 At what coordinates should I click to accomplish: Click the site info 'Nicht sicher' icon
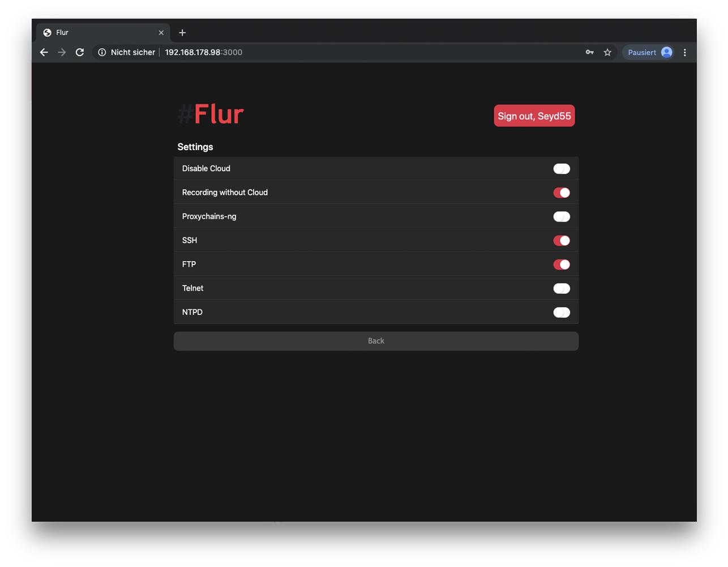point(102,52)
